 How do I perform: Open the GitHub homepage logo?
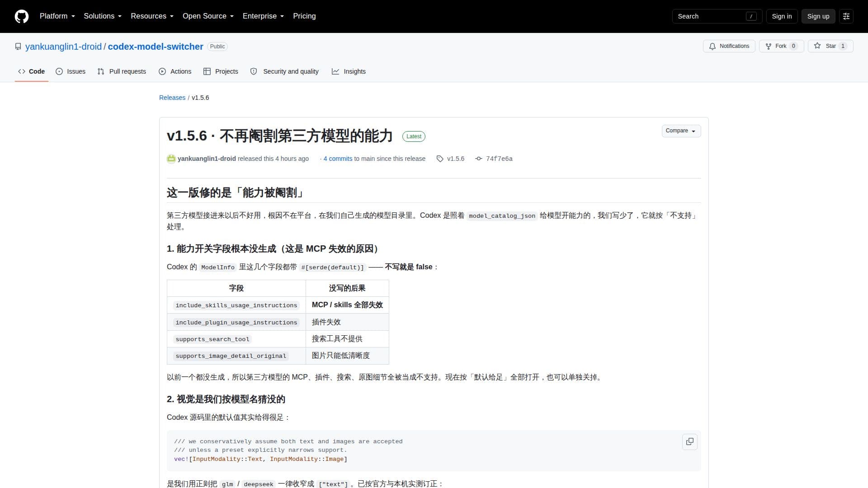[22, 16]
